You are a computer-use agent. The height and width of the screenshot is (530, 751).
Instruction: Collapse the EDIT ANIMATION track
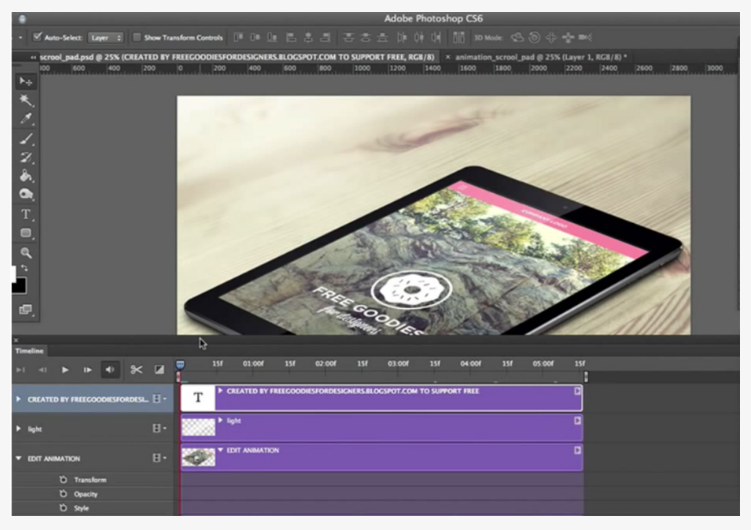pyautogui.click(x=18, y=458)
